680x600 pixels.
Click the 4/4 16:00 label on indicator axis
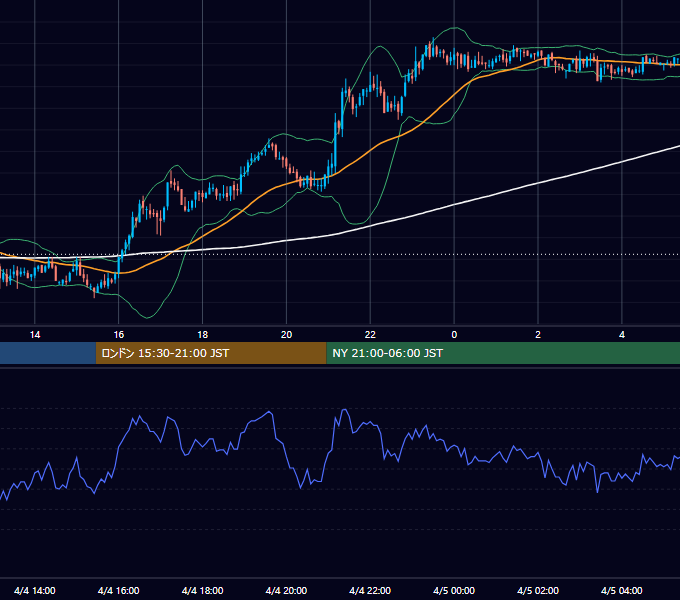coord(118,590)
